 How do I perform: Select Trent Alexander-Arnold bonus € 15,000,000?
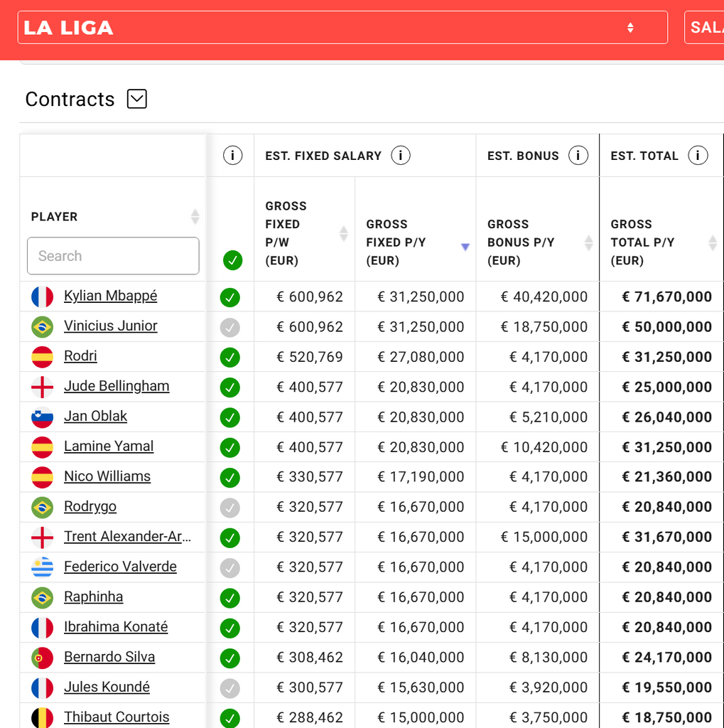pos(544,537)
